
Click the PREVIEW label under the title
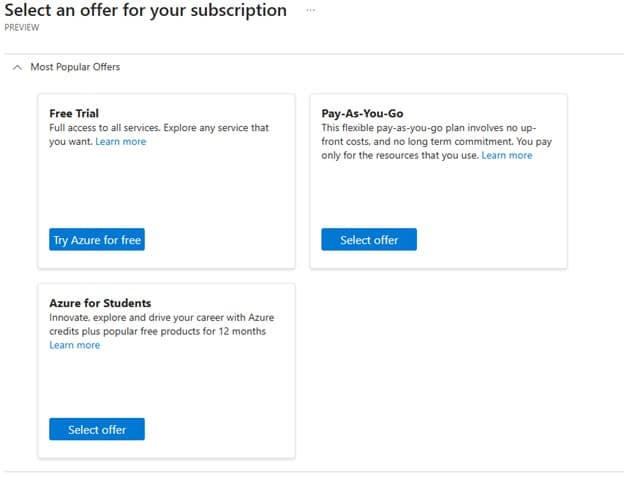22,28
